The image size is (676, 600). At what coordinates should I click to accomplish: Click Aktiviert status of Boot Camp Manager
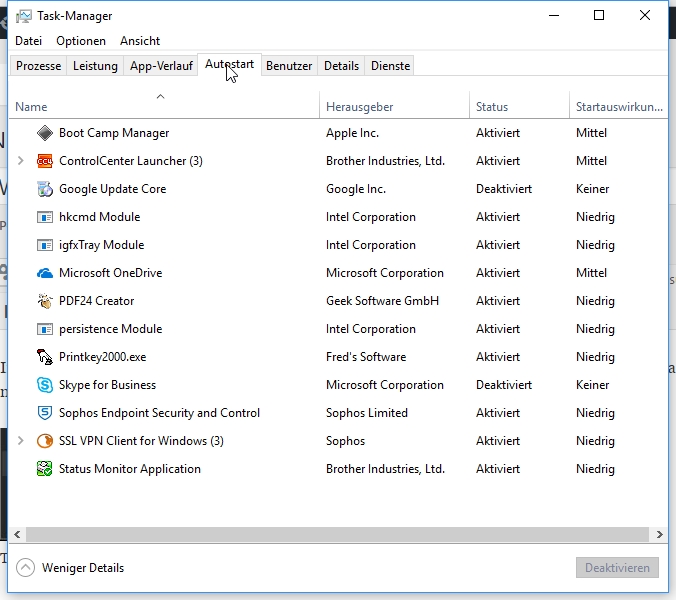point(498,133)
